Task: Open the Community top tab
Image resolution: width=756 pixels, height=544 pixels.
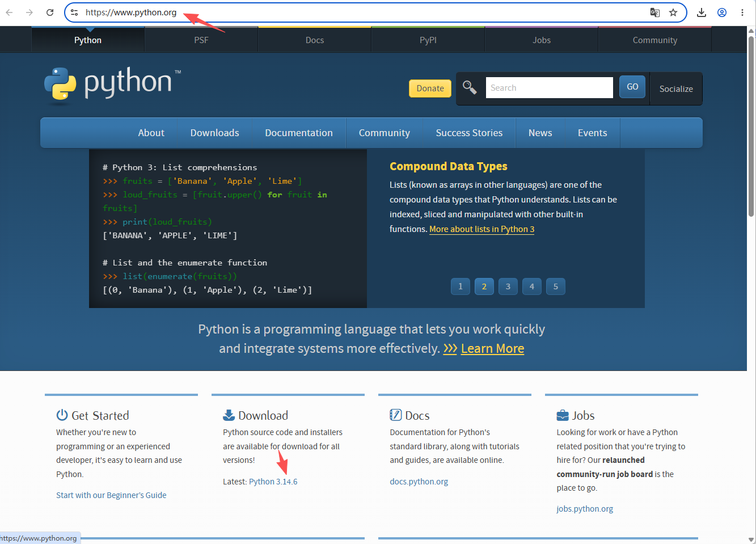Action: tap(655, 40)
